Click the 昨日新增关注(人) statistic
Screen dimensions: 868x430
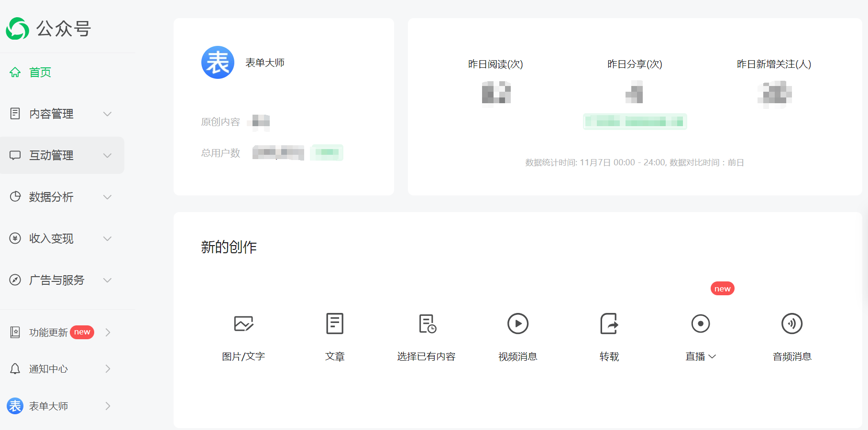click(x=774, y=64)
